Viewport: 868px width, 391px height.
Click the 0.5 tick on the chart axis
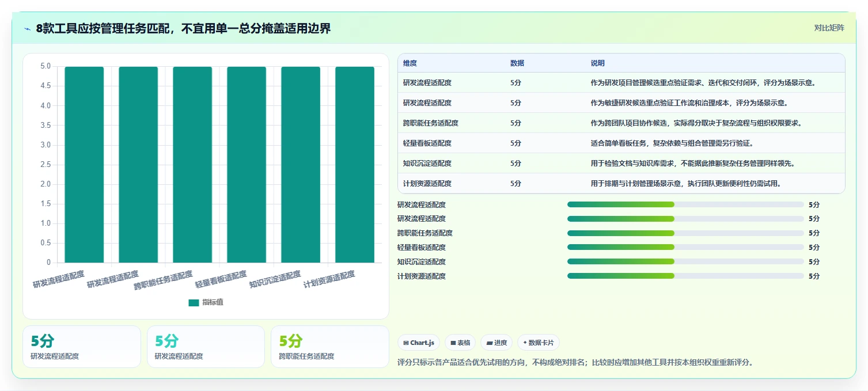click(45, 243)
